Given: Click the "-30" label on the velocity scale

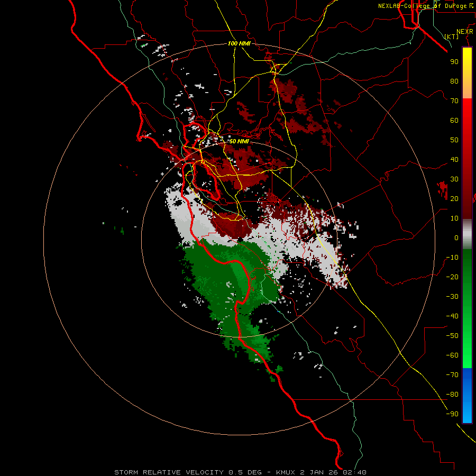Looking at the screenshot, I should (452, 297).
